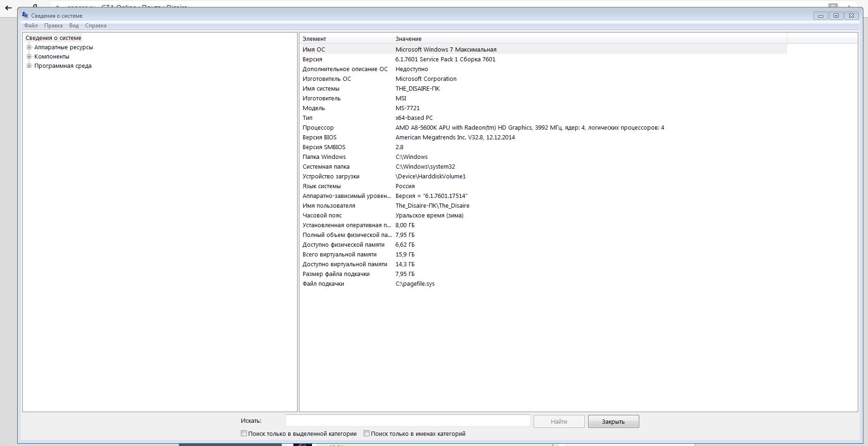Expand the Аппаратные ресурсы tree node
868x446 pixels.
[x=29, y=47]
